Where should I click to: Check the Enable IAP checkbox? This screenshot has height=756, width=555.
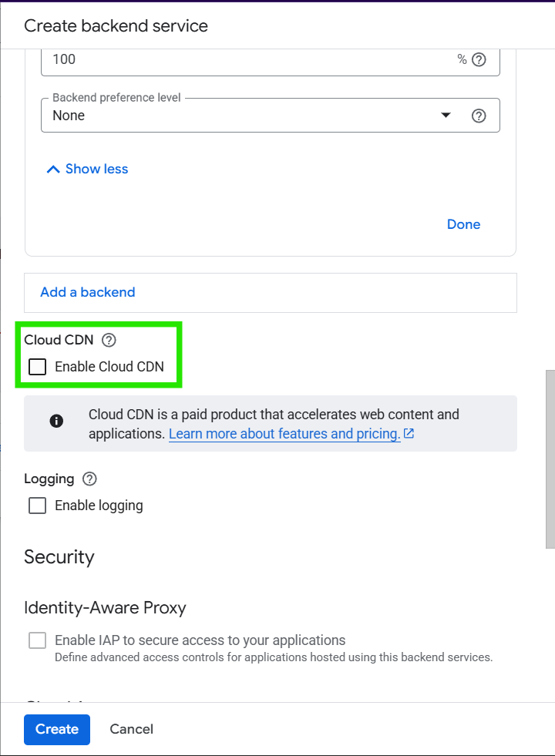click(37, 640)
